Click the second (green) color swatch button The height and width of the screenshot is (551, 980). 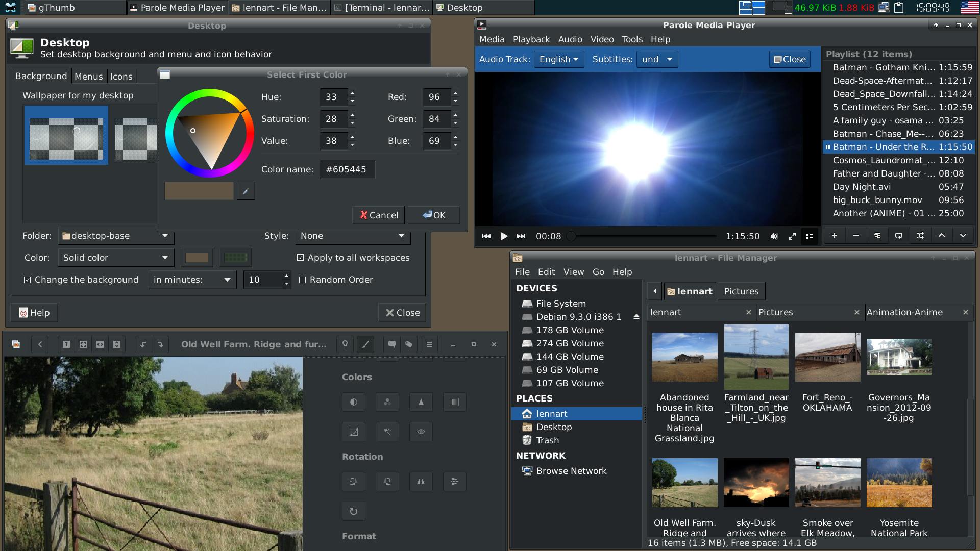236,258
